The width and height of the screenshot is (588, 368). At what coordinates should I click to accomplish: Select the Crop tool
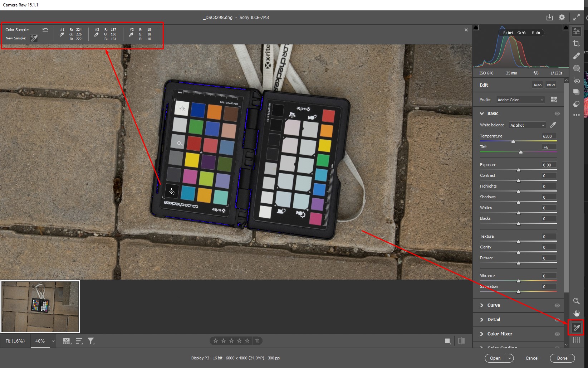point(576,43)
